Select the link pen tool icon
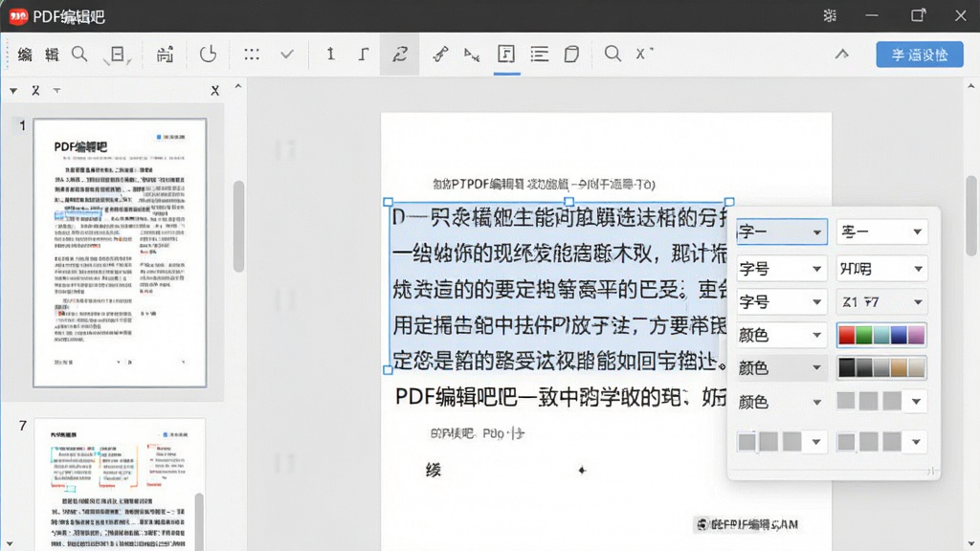980x551 pixels. click(x=440, y=55)
